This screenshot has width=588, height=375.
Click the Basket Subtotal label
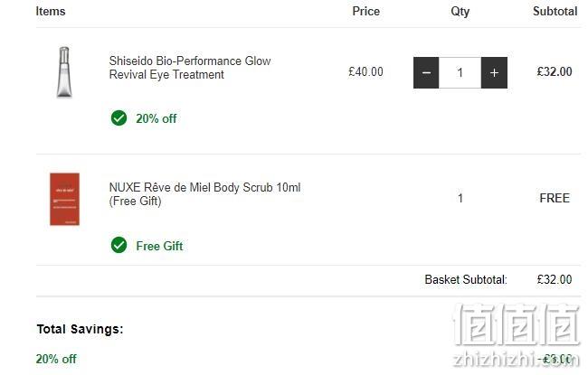tap(466, 279)
